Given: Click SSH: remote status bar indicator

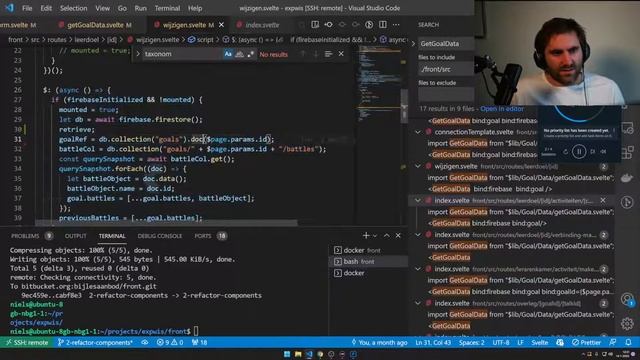Looking at the screenshot, I should tap(27, 342).
